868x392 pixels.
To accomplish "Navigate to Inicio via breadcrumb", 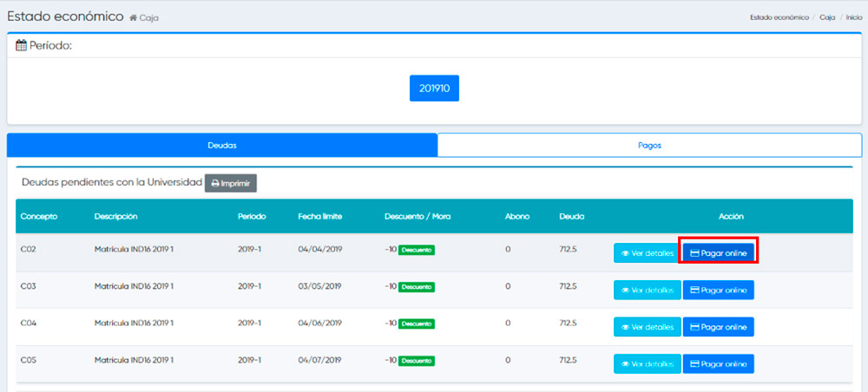I will 853,17.
